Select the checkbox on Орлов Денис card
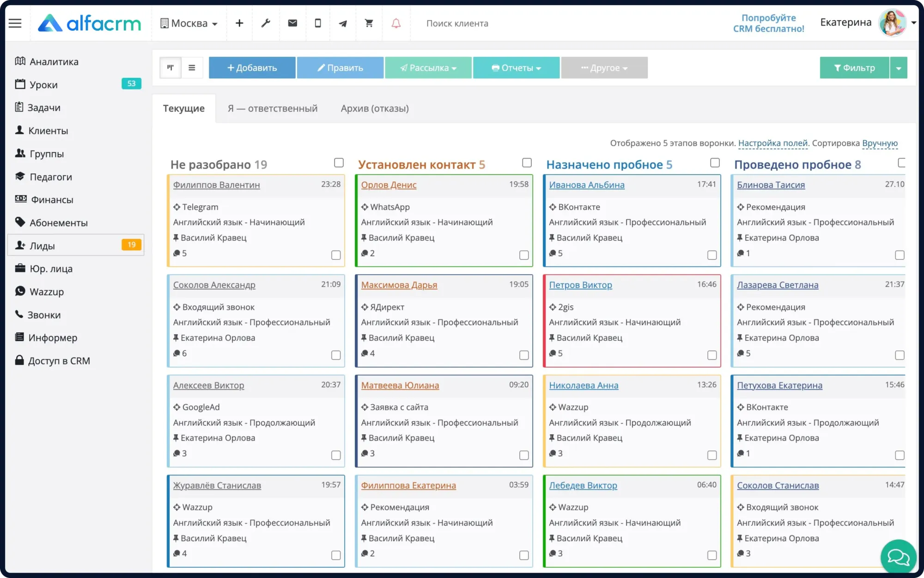 pyautogui.click(x=523, y=255)
